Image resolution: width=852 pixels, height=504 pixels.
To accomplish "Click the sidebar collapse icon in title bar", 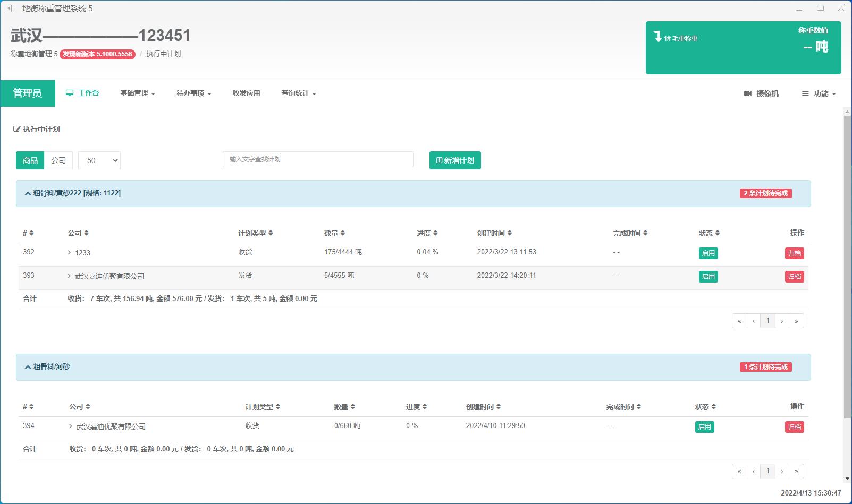I will pos(10,8).
